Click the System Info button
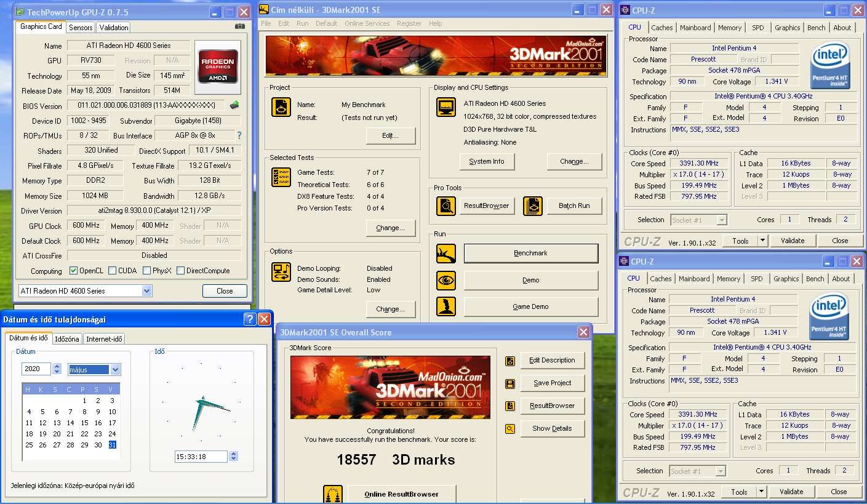Screen dimensions: 867x504 [487, 161]
